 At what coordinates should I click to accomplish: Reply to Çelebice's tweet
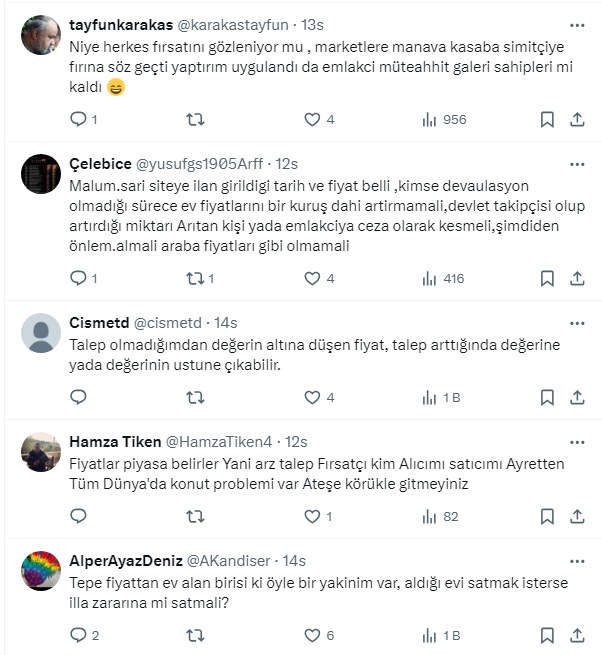pyautogui.click(x=79, y=278)
